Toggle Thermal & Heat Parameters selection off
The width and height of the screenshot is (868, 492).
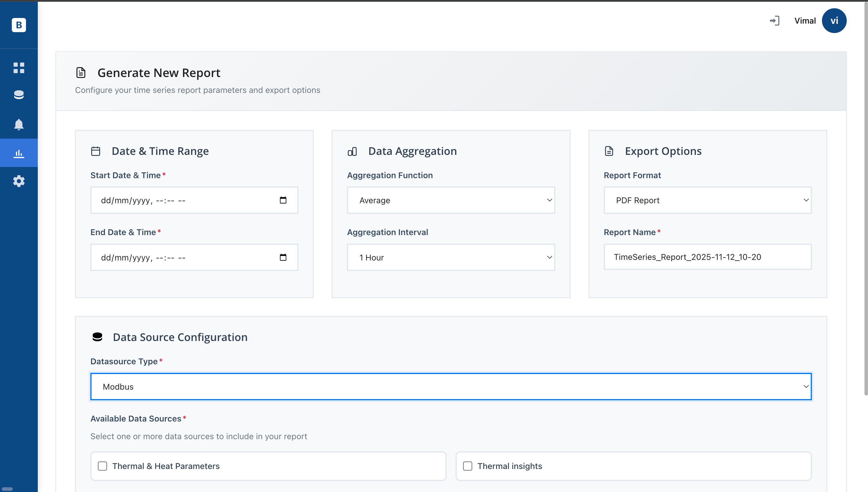(x=102, y=466)
